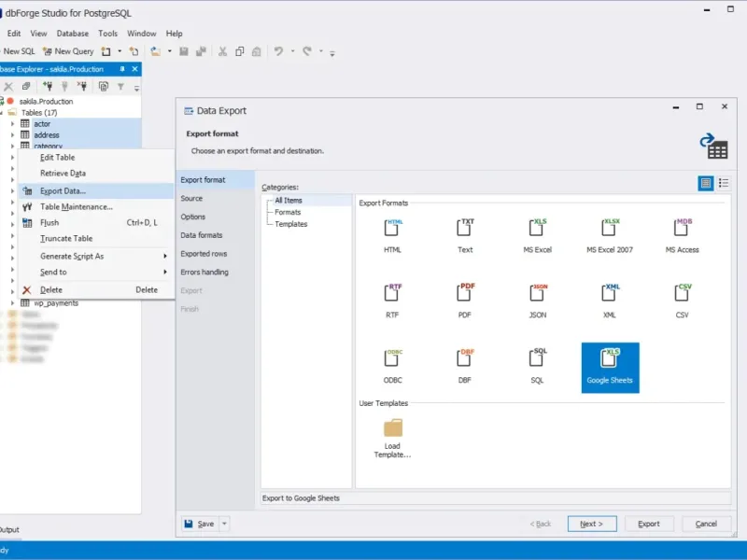
Task: Open the Help menu
Action: tap(175, 34)
